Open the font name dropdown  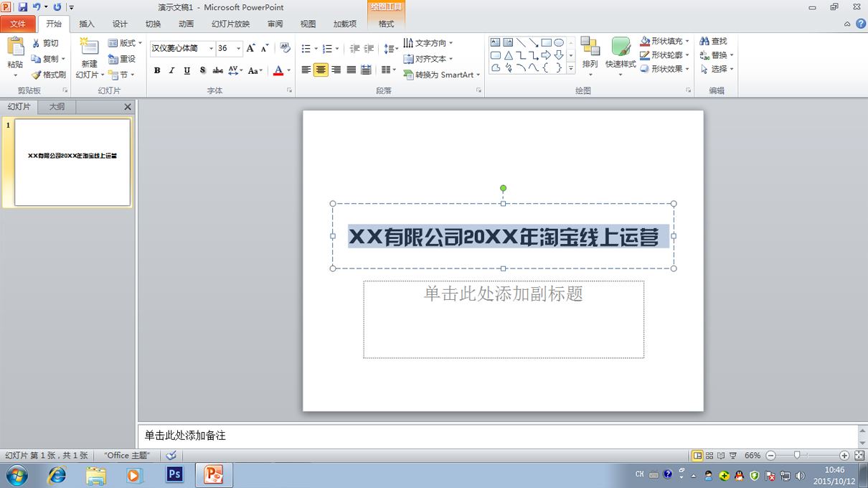pos(211,48)
